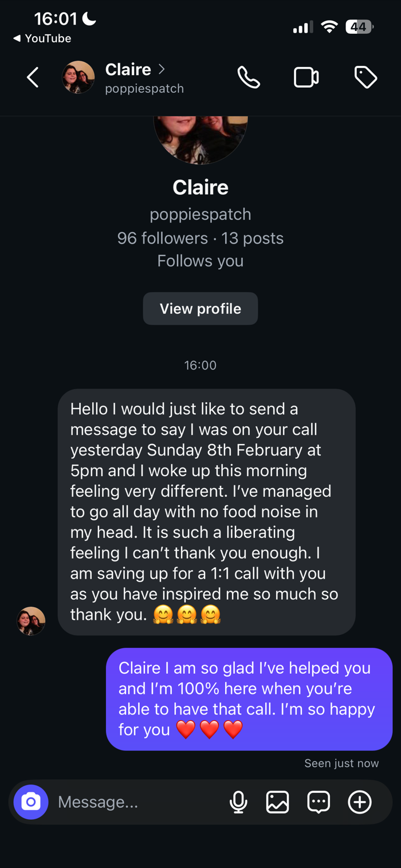Screen dimensions: 401x868
Task: Record a voice message with the microphone
Action: click(239, 801)
